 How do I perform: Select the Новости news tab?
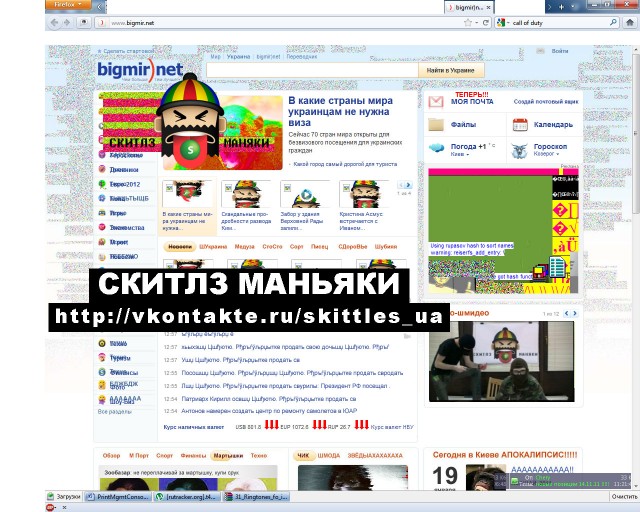point(179,246)
